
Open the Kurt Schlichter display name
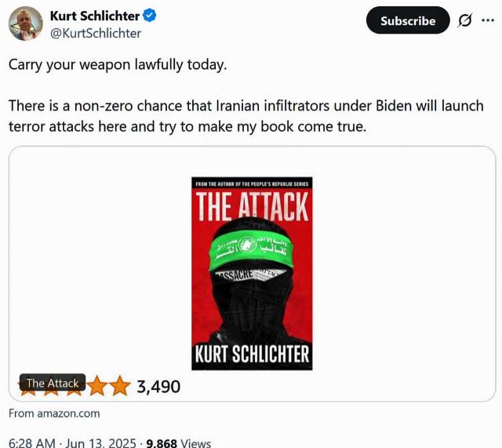pyautogui.click(x=95, y=16)
